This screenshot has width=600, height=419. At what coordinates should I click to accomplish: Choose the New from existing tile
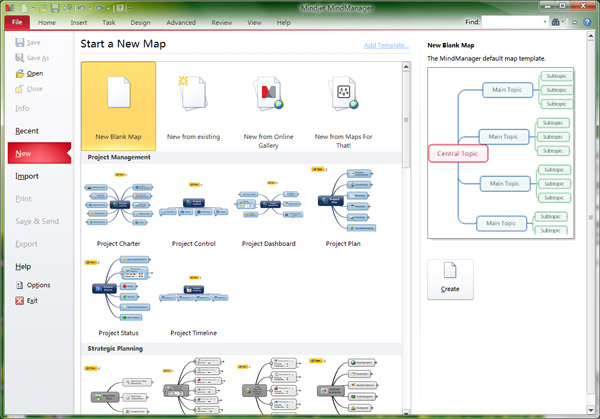[x=194, y=106]
